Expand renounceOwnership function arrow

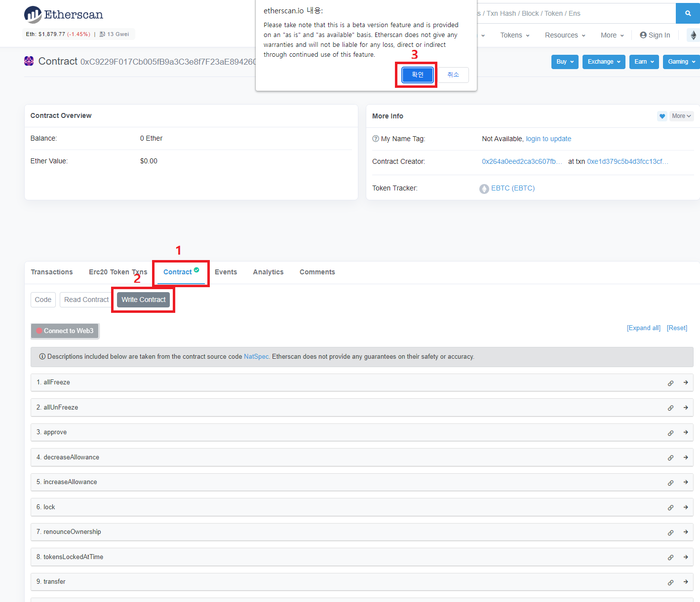(x=686, y=532)
